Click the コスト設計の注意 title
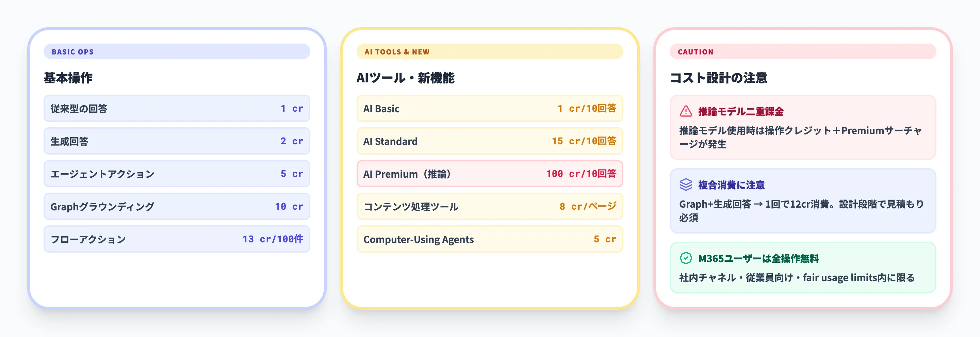The width and height of the screenshot is (980, 337). (x=718, y=78)
